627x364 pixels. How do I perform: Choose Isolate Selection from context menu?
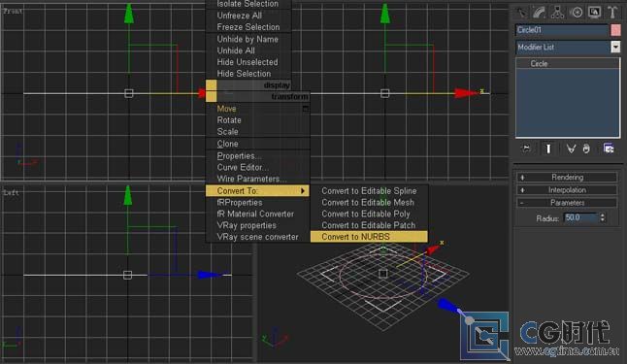(247, 4)
